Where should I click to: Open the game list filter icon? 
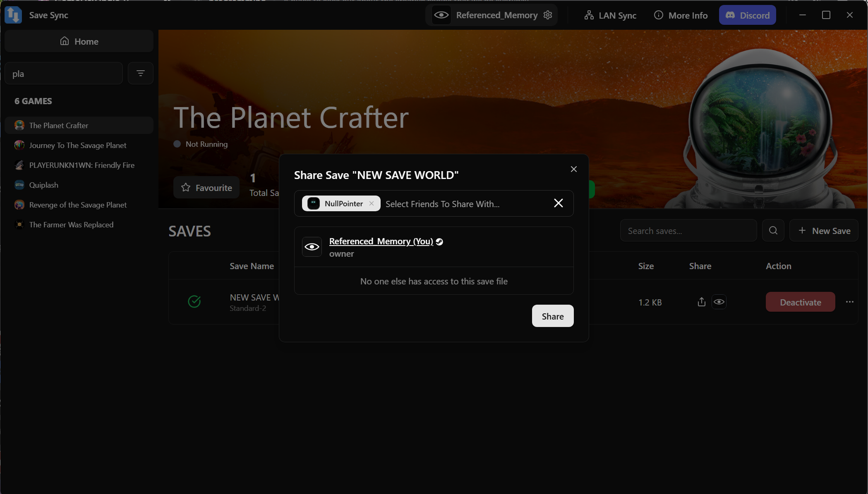[x=141, y=74]
